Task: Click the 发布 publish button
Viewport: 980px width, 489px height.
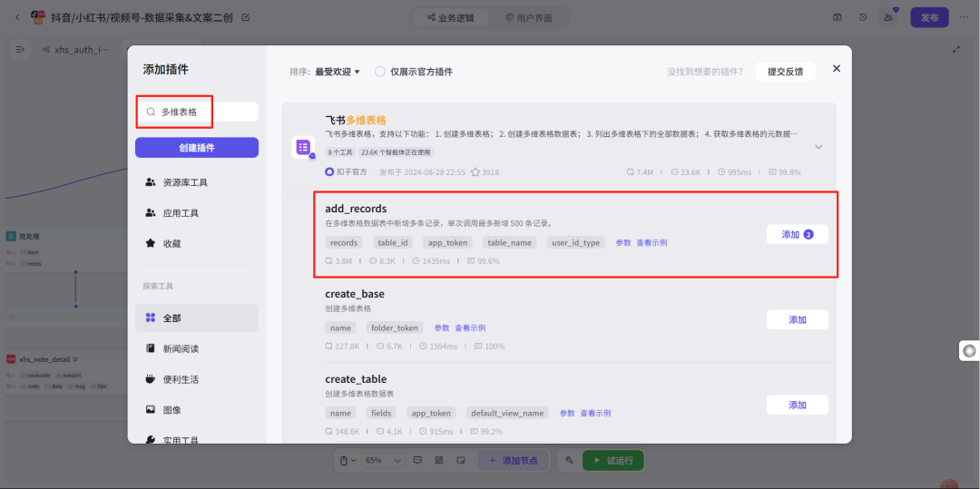Action: click(929, 17)
